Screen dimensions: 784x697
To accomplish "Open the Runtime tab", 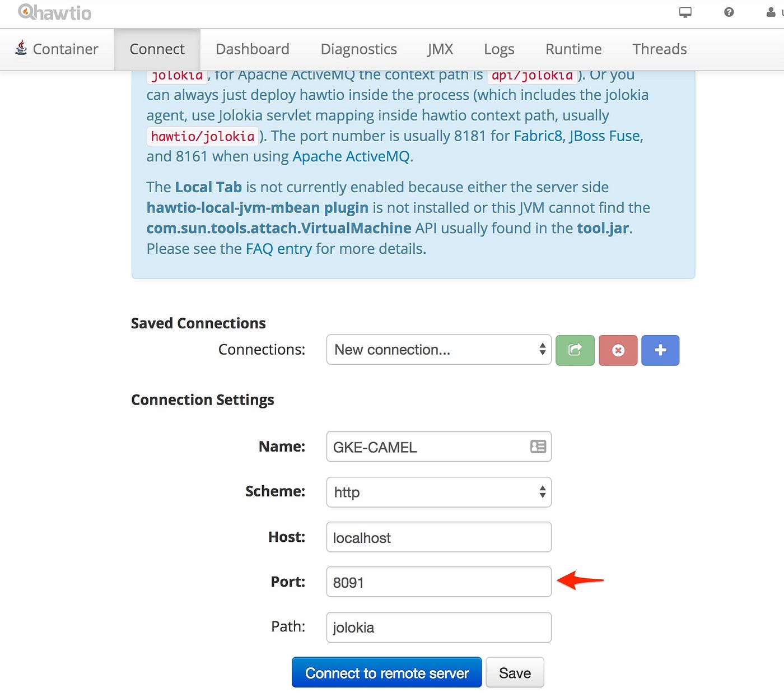I will (x=573, y=49).
